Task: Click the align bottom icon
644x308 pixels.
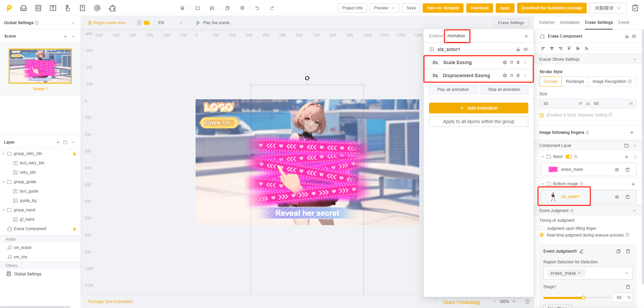Action: 587,48
